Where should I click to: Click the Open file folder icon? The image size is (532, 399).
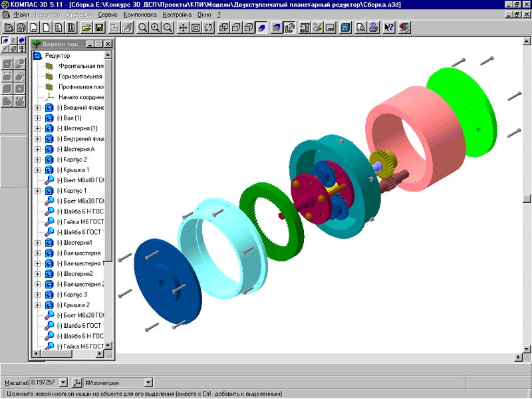[86, 28]
